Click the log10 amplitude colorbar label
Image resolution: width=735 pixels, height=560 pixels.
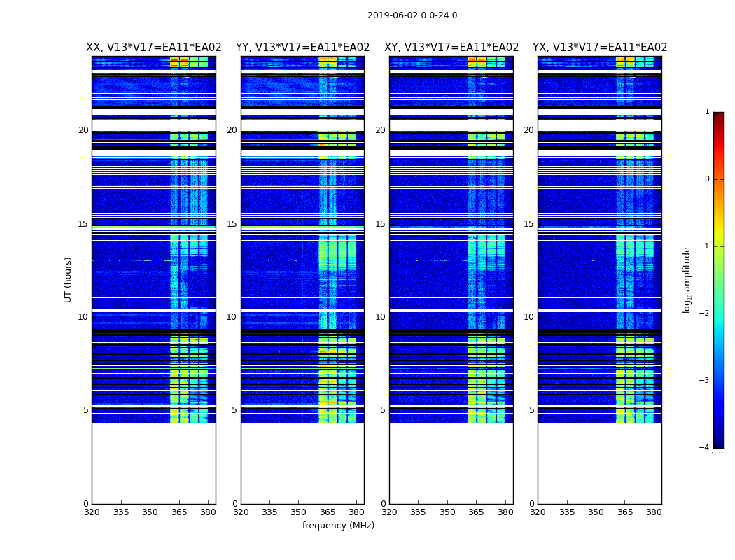[687, 280]
